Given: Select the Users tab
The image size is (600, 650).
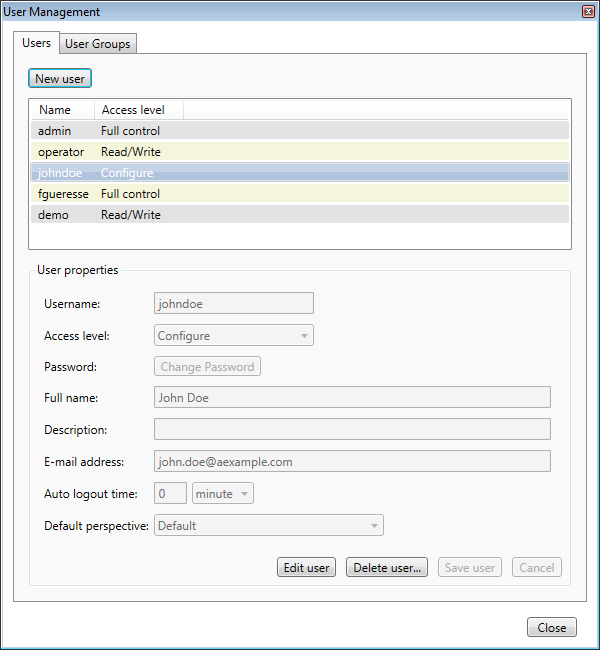Looking at the screenshot, I should pos(36,43).
